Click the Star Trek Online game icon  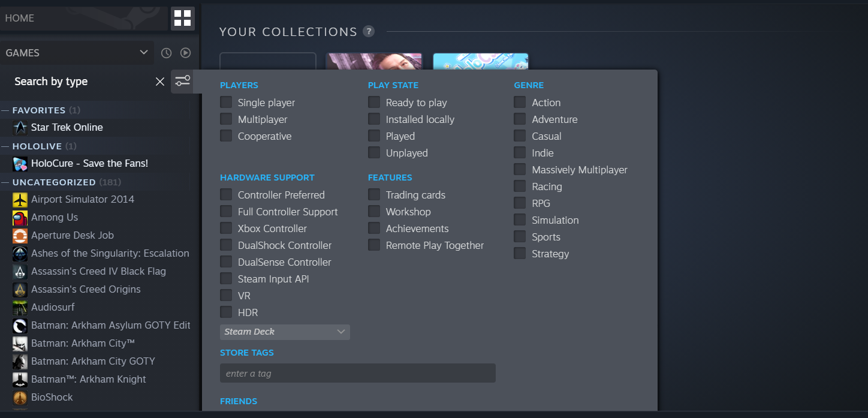click(x=20, y=127)
